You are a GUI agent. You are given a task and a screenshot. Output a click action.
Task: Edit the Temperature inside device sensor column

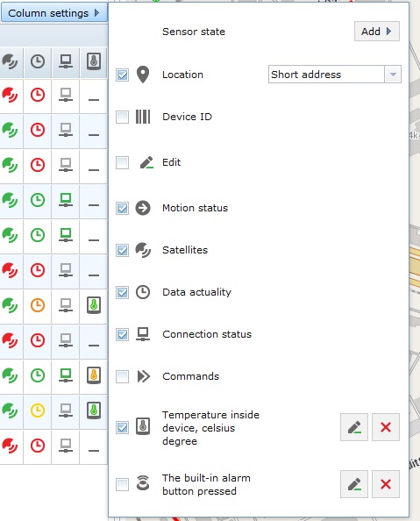point(354,427)
